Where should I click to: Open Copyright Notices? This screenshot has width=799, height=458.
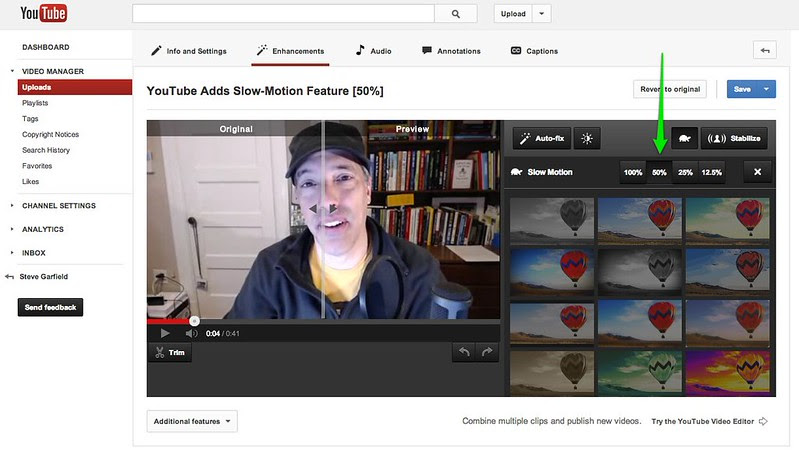tap(50, 134)
